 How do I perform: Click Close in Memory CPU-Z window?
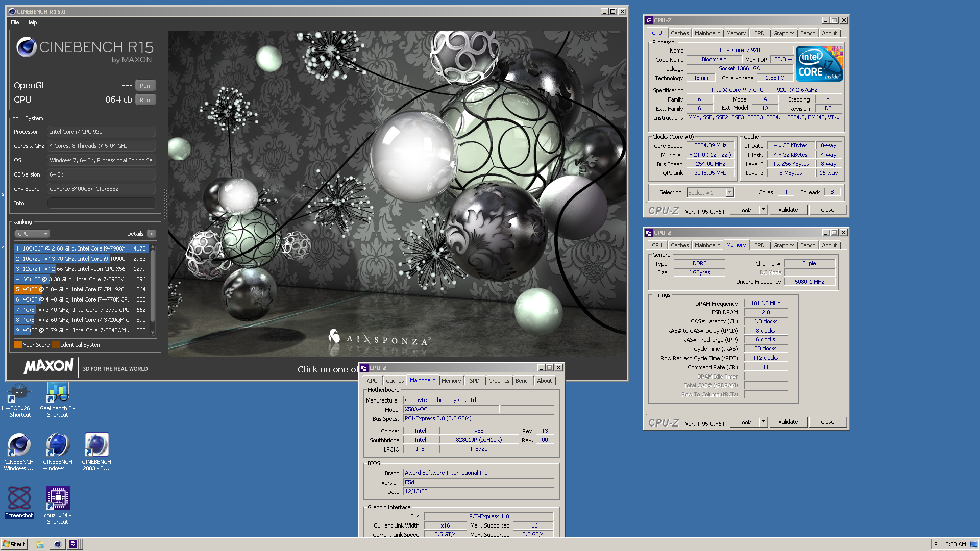click(827, 422)
